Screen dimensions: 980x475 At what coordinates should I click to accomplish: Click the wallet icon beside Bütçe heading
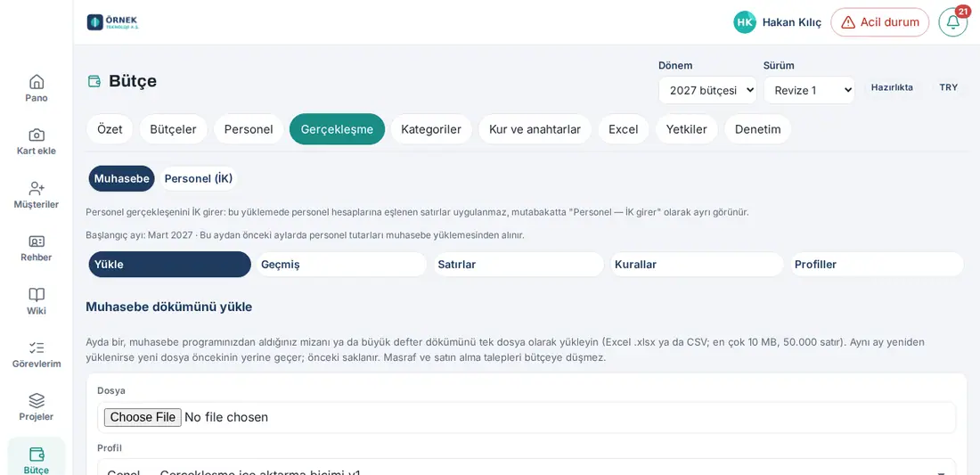pos(94,81)
